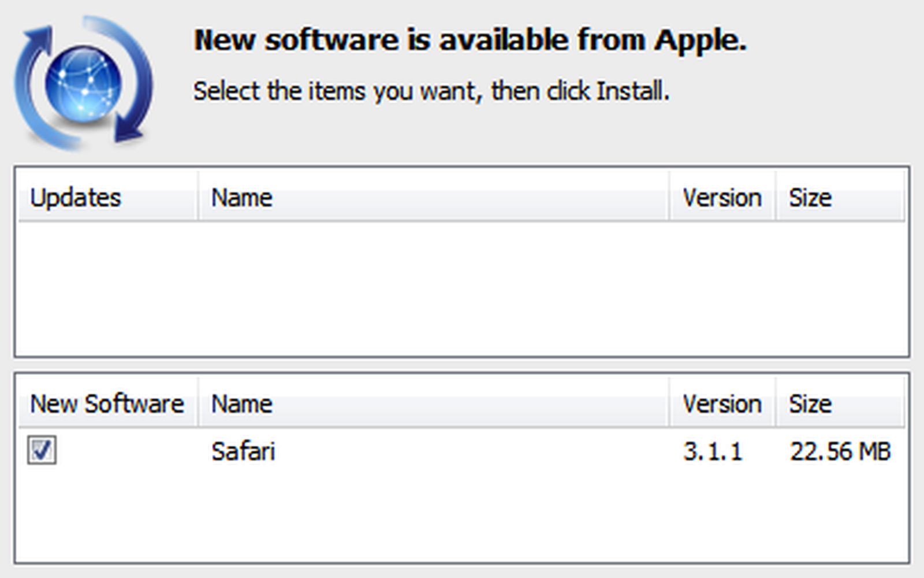Click the 22.56 MB size cell
Image resolution: width=924 pixels, height=578 pixels.
tap(840, 451)
